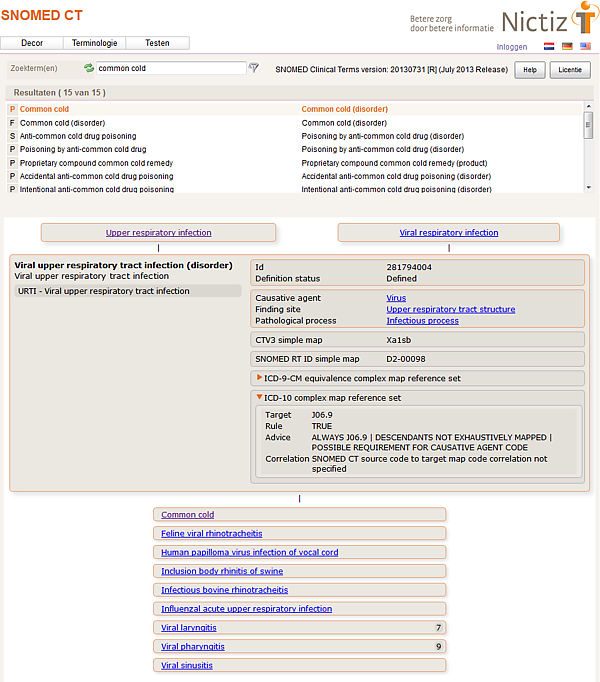Collapse ICD-10 complex map reference set
Image resolution: width=600 pixels, height=682 pixels.
click(x=260, y=397)
